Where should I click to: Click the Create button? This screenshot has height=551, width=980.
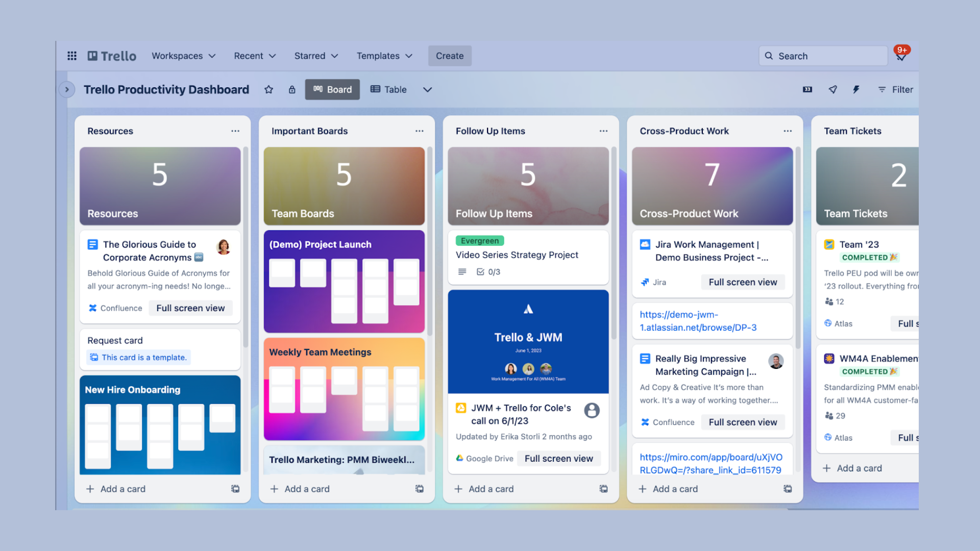tap(449, 56)
